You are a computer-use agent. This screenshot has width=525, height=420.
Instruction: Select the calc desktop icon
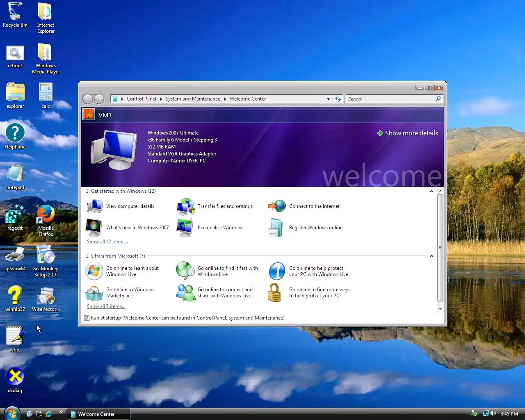pyautogui.click(x=46, y=96)
